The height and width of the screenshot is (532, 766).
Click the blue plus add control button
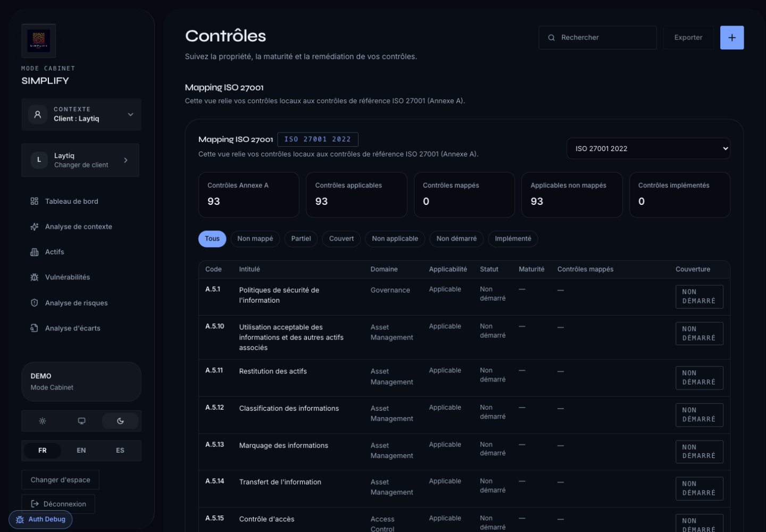pos(732,38)
